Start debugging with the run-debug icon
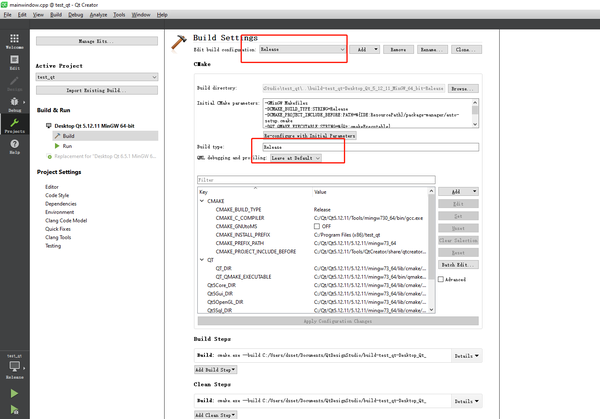Viewport: 600px width, 419px height. [x=15, y=410]
